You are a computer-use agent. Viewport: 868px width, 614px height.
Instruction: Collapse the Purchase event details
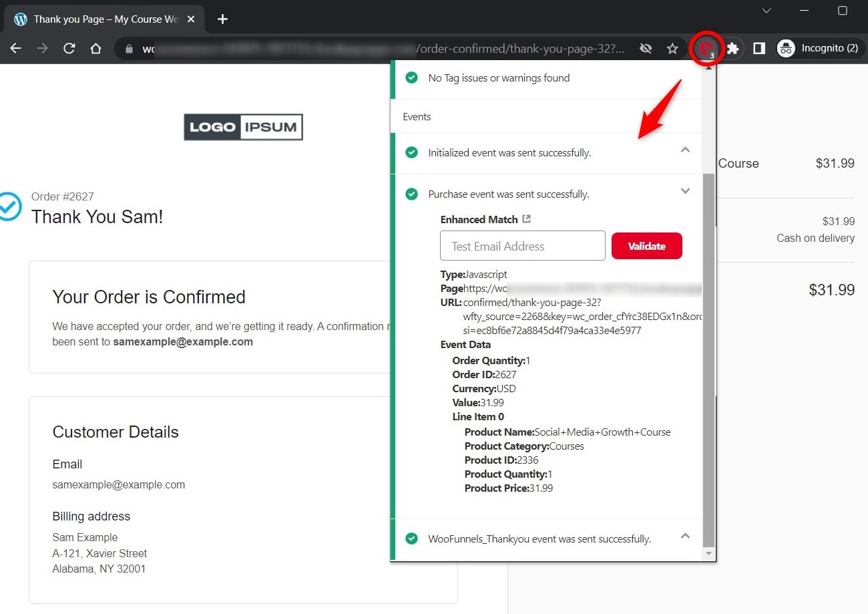click(685, 191)
